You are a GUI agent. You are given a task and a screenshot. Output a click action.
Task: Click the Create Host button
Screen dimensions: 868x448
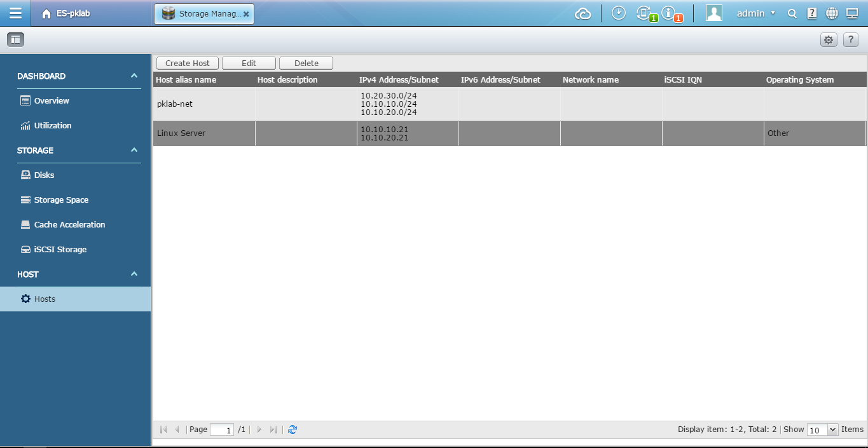pos(188,64)
